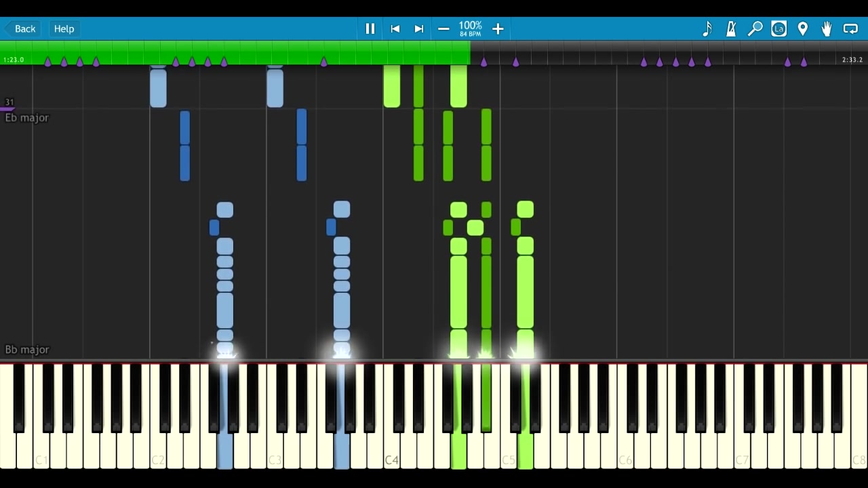Click the Eb major key signature label
Viewport: 868px width, 488px height.
pyautogui.click(x=27, y=118)
